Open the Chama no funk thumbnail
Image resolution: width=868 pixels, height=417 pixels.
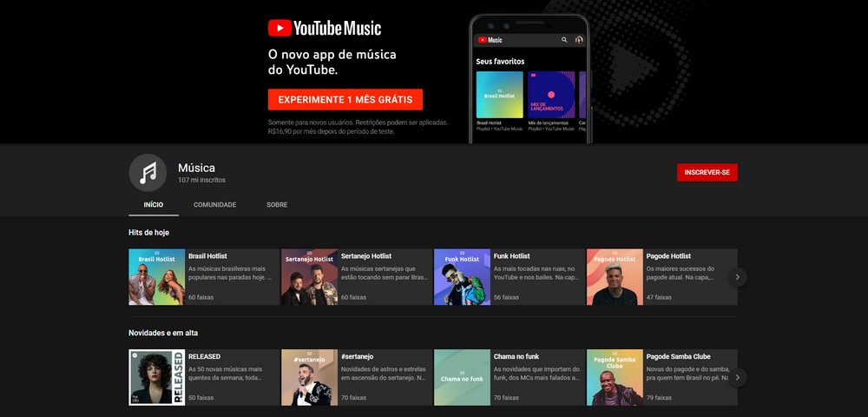[463, 377]
